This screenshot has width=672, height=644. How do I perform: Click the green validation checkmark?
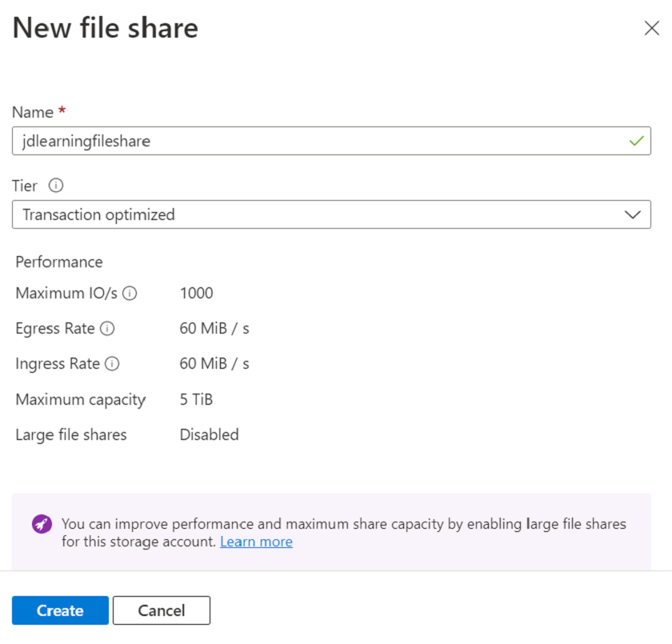click(637, 141)
